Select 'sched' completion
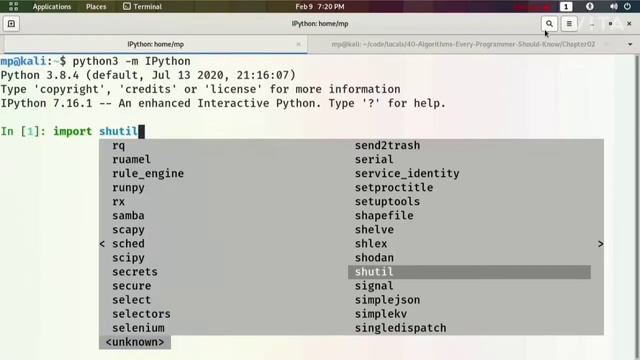 pyautogui.click(x=128, y=244)
